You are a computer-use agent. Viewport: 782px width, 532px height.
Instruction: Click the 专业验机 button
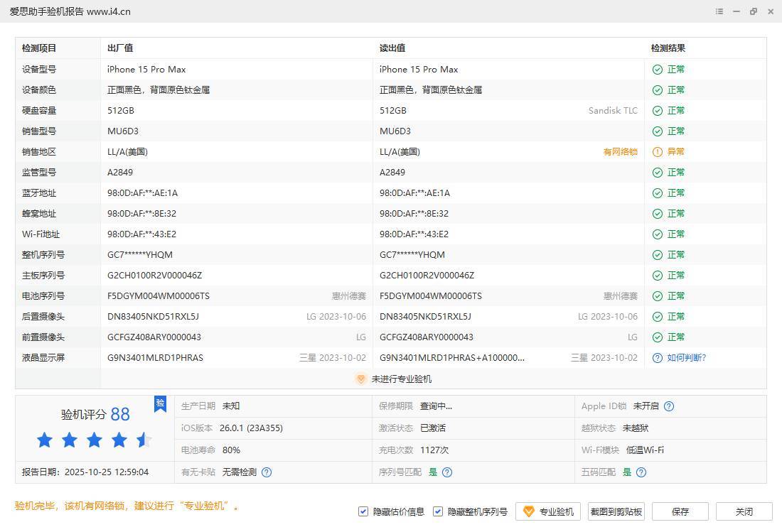548,511
